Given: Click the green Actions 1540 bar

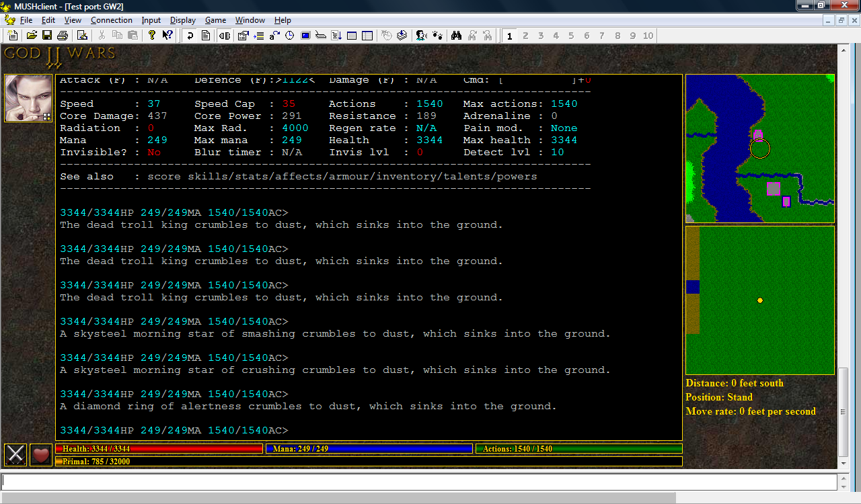Looking at the screenshot, I should [x=578, y=449].
